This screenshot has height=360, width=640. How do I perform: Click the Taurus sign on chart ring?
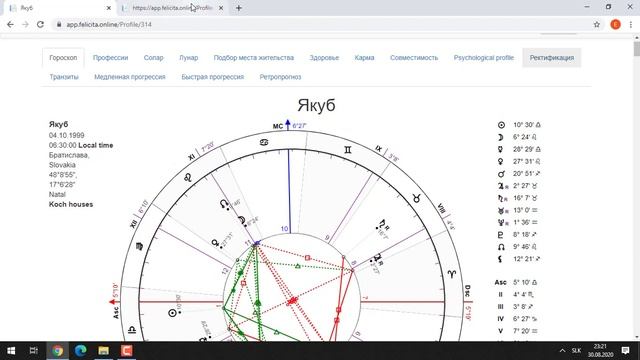[x=416, y=198]
